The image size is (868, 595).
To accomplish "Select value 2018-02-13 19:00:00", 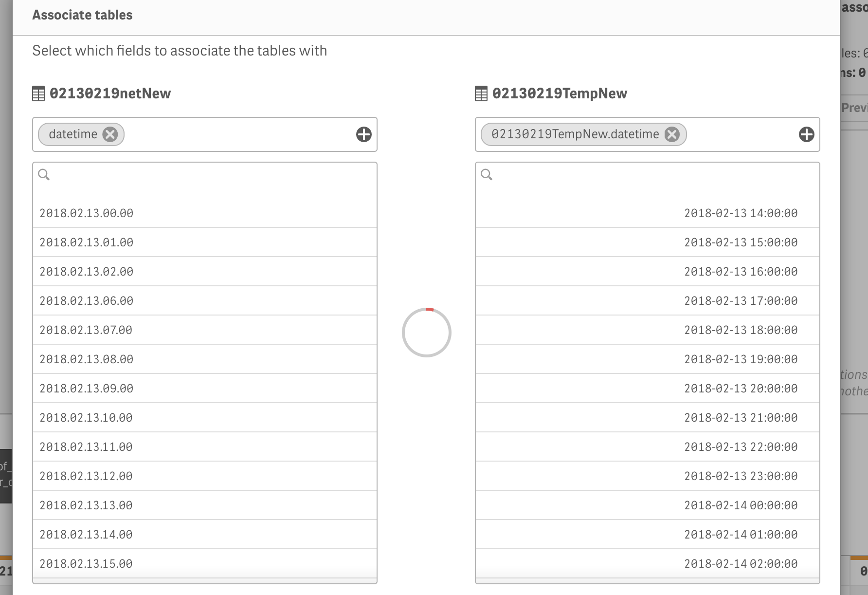I will click(648, 359).
